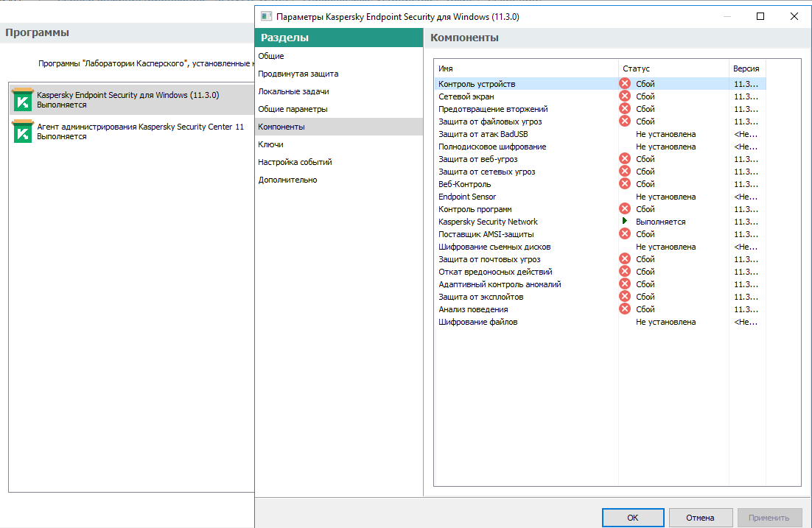
Task: Open the Продвинутая защита section
Action: click(339, 74)
